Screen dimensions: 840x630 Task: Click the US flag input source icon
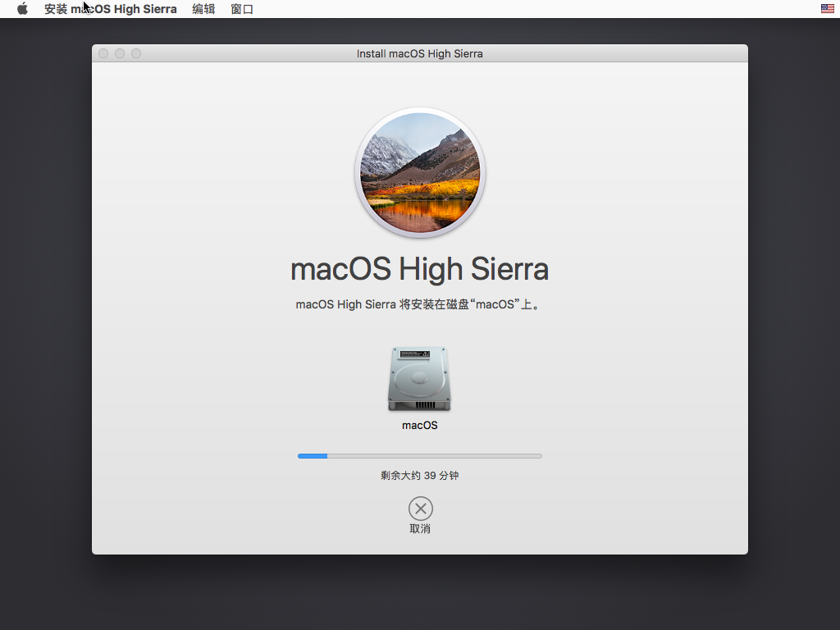(x=827, y=8)
